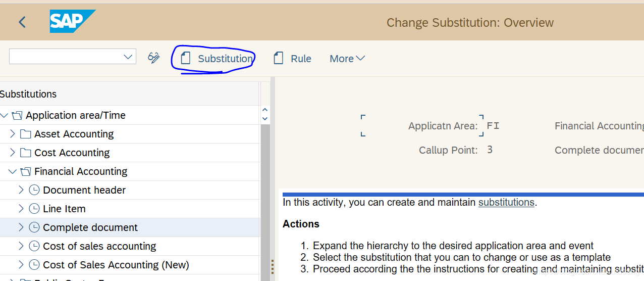This screenshot has width=644, height=281.
Task: Select the Line Item tree item
Action: point(64,209)
